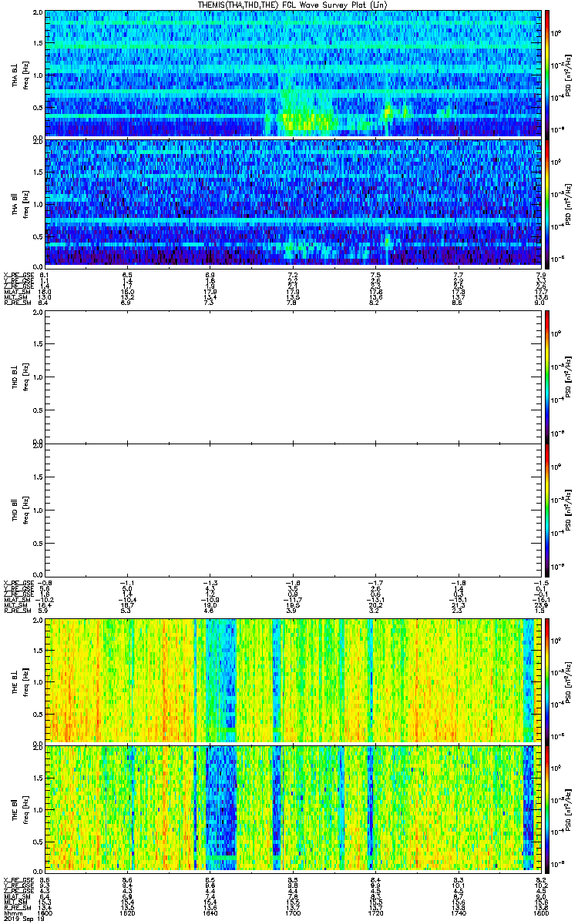578x924 pixels.
Task: Click the bright green wave burst in THA BL
Action: point(308,119)
